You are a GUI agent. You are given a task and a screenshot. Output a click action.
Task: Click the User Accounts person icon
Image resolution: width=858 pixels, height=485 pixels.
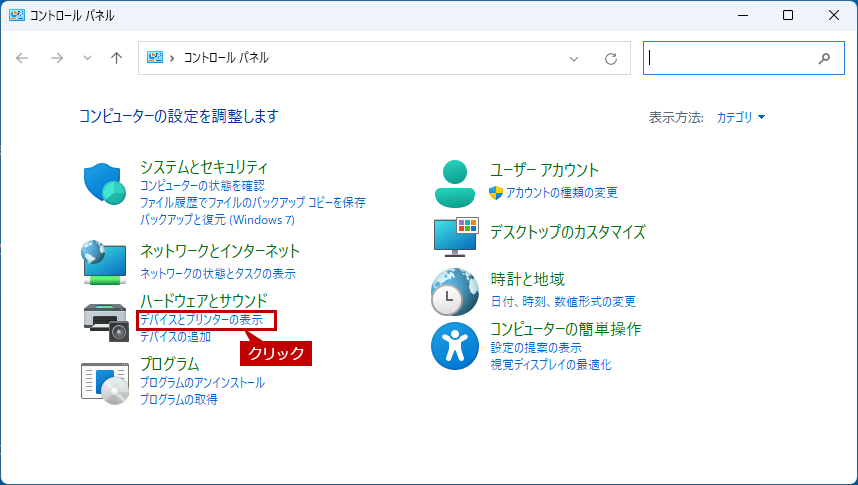click(x=455, y=184)
